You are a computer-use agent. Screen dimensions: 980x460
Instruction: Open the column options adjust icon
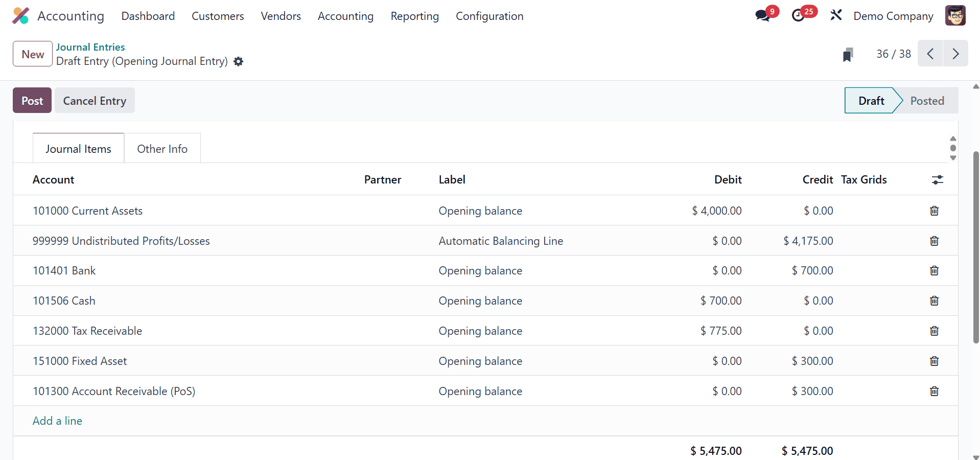[x=938, y=180]
